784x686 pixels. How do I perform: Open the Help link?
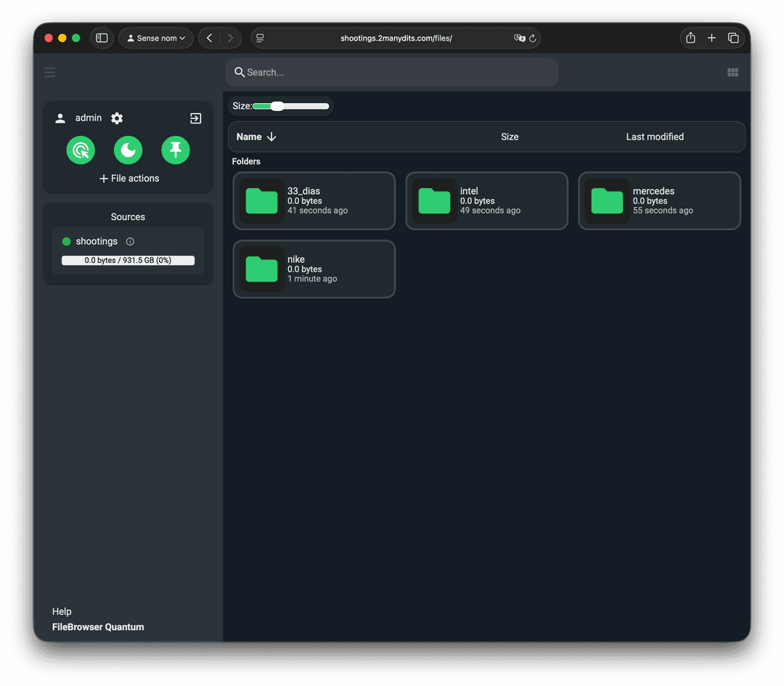pyautogui.click(x=62, y=611)
